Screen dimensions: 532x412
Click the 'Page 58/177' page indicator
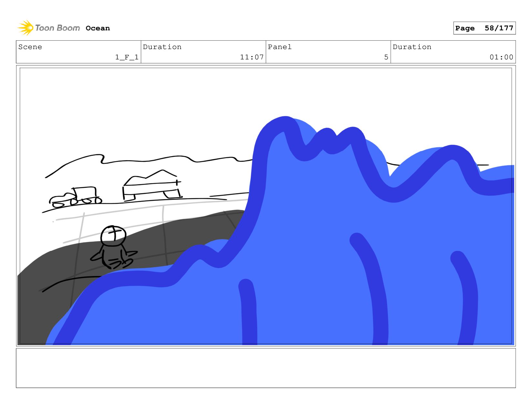[x=484, y=28]
